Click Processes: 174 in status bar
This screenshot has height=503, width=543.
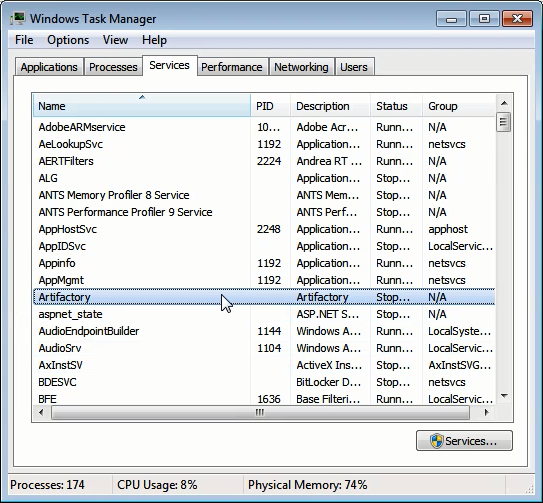47,485
